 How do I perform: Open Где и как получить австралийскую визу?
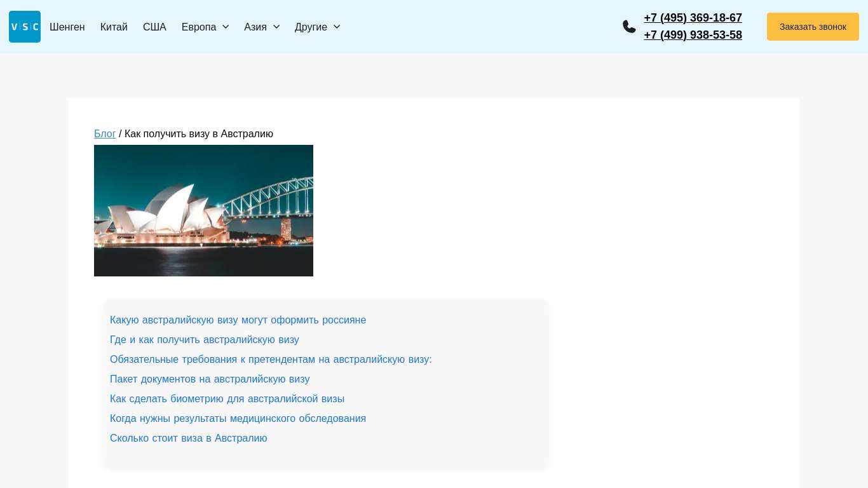204,340
